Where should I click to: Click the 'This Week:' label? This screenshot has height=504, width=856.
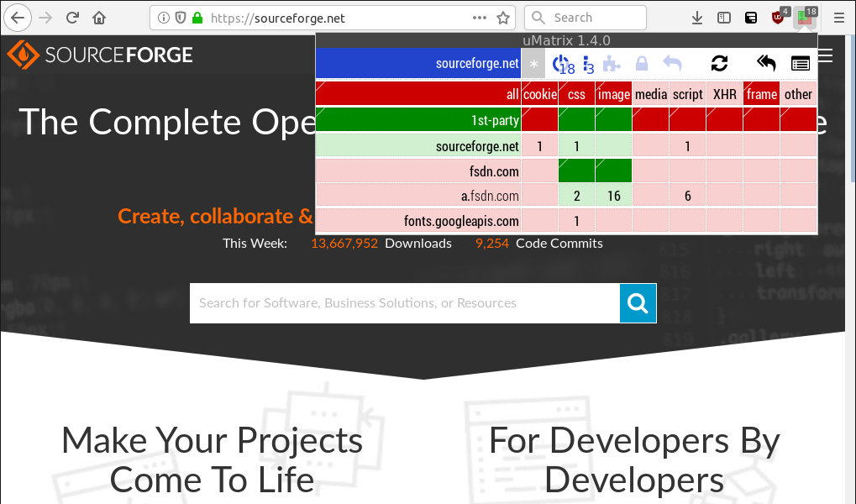tap(255, 244)
